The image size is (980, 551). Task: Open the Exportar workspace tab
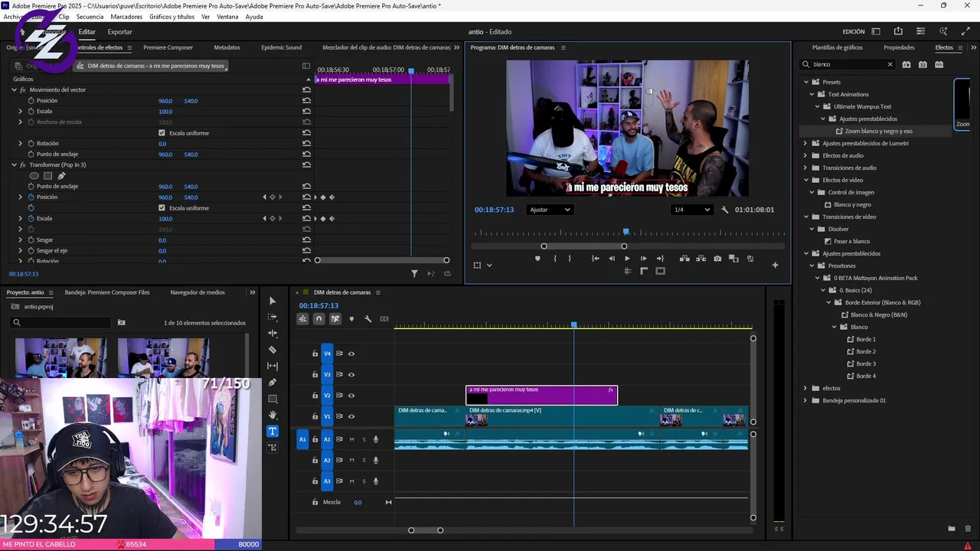pos(119,31)
